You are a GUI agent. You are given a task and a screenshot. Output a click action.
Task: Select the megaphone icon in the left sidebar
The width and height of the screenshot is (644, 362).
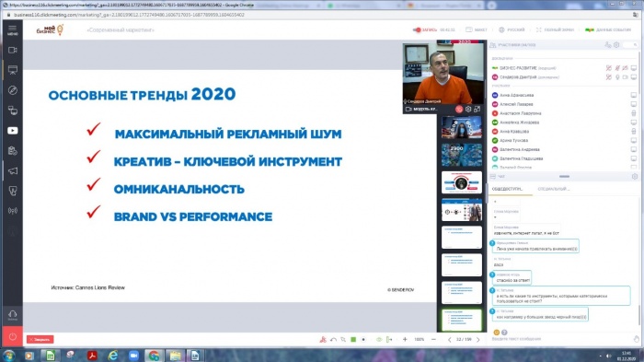12,170
